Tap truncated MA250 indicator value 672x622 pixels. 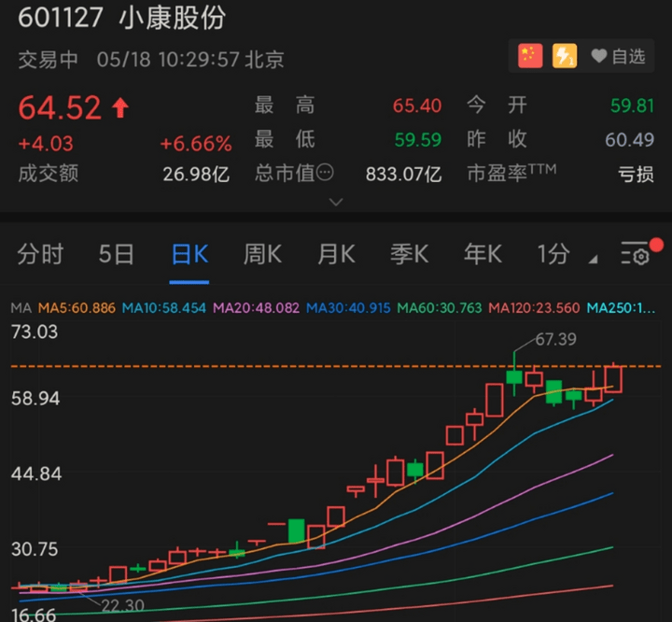tap(621, 307)
